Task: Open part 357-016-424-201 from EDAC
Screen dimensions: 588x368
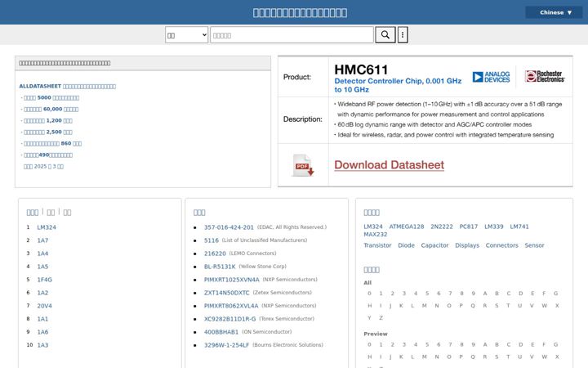Action: [x=229, y=227]
